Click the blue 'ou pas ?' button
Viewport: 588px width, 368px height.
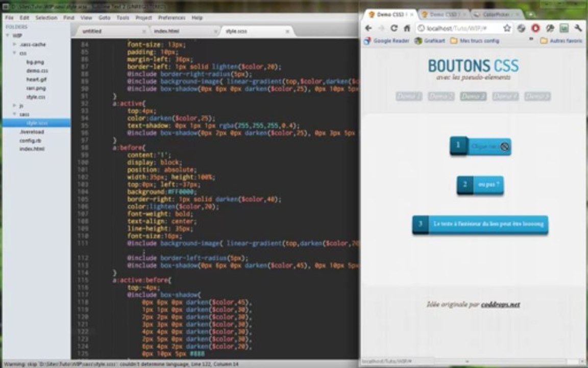coord(480,185)
